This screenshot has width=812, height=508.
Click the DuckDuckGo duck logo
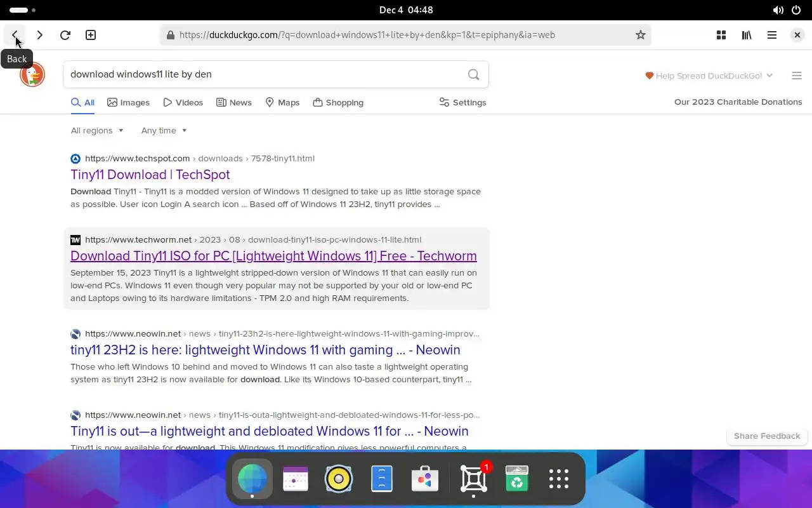point(32,75)
